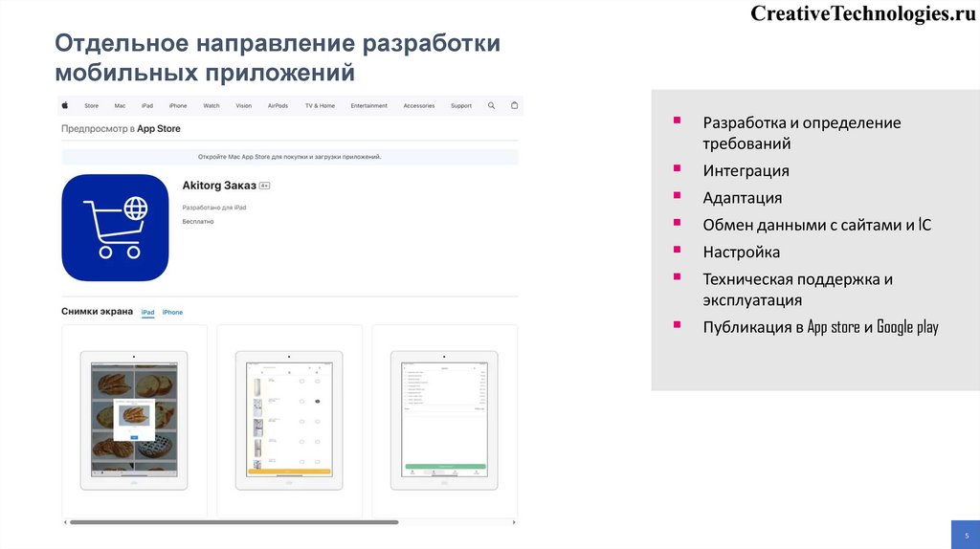The image size is (980, 549).
Task: Click the Akitorg Заказ app title
Action: point(219,186)
